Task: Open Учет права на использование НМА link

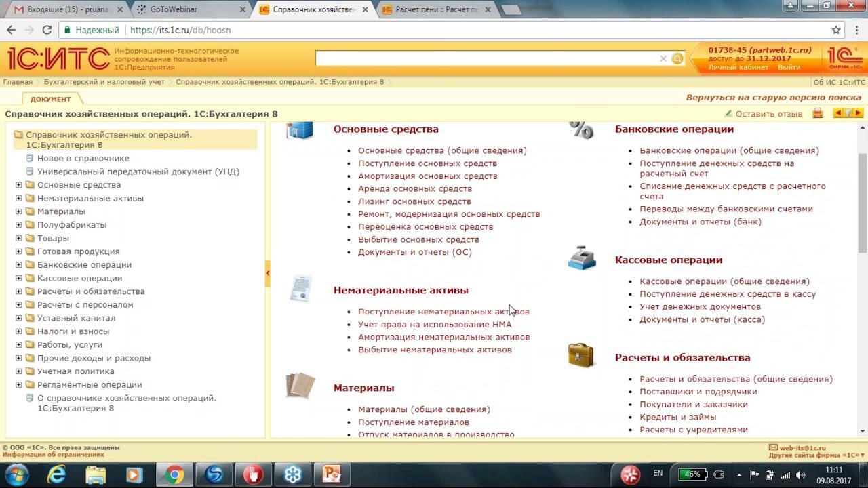Action: point(435,325)
